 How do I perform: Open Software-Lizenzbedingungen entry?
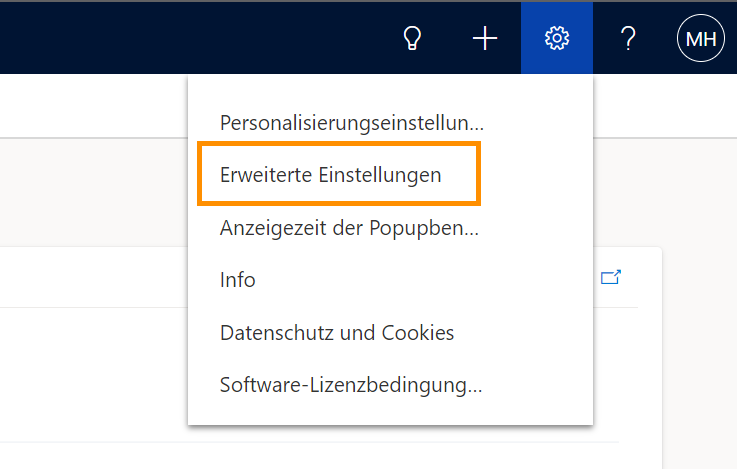pos(351,385)
